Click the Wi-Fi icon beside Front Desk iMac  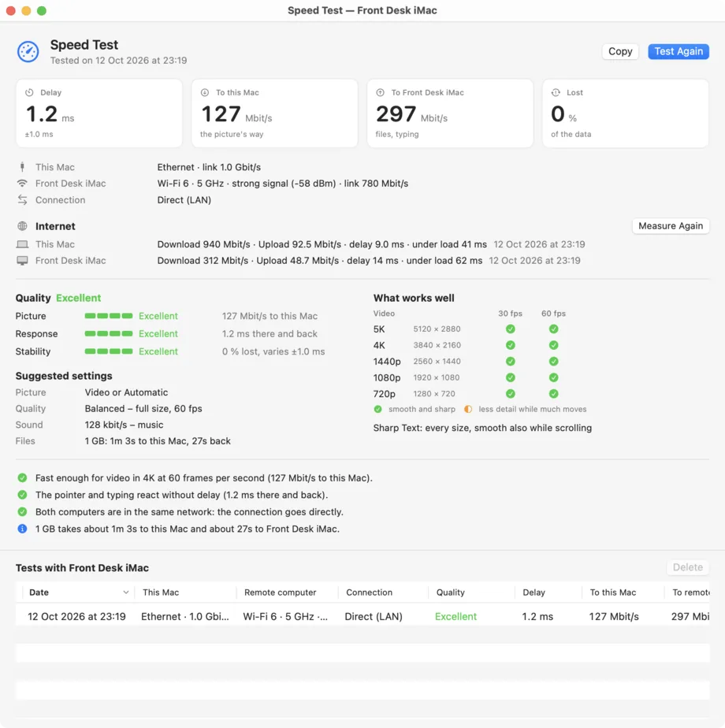coord(22,184)
